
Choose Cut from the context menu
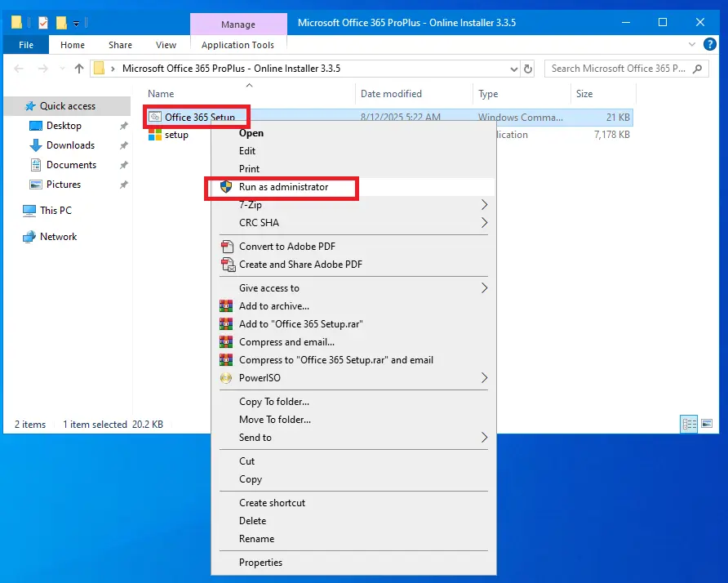tap(353, 461)
